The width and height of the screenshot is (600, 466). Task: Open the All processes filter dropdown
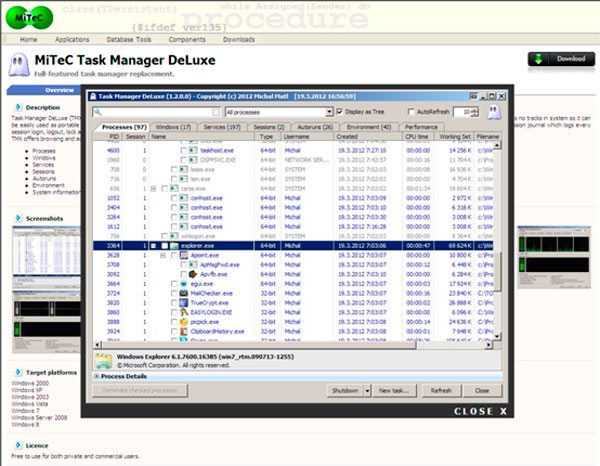(x=329, y=111)
